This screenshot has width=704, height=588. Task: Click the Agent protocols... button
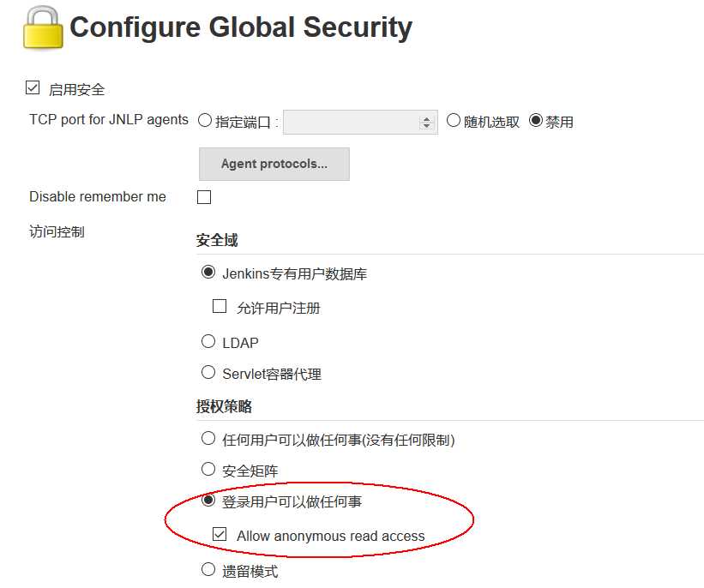pyautogui.click(x=274, y=164)
